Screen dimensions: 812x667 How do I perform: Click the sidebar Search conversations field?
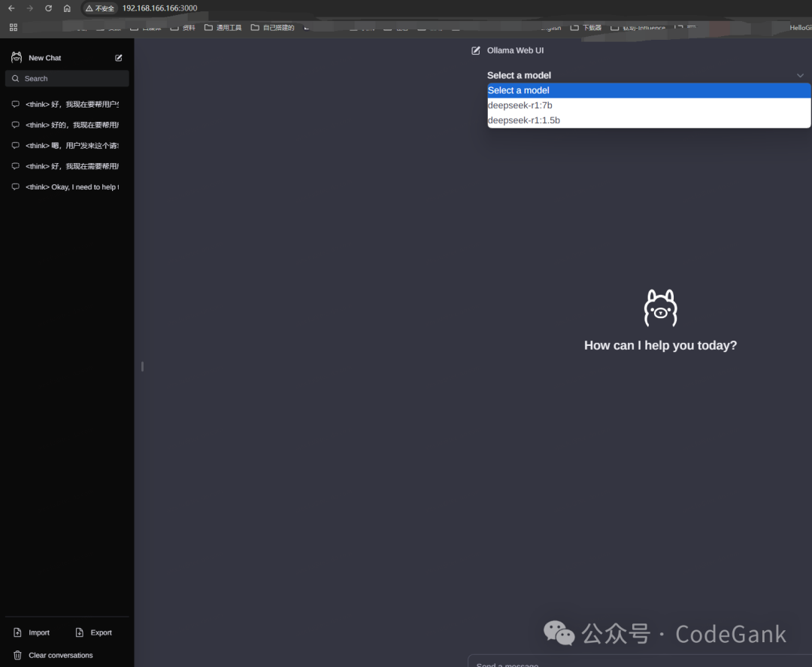[68, 79]
